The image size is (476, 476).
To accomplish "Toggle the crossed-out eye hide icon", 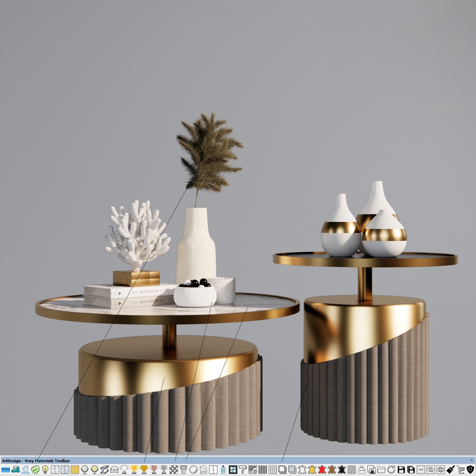I will coord(431,470).
